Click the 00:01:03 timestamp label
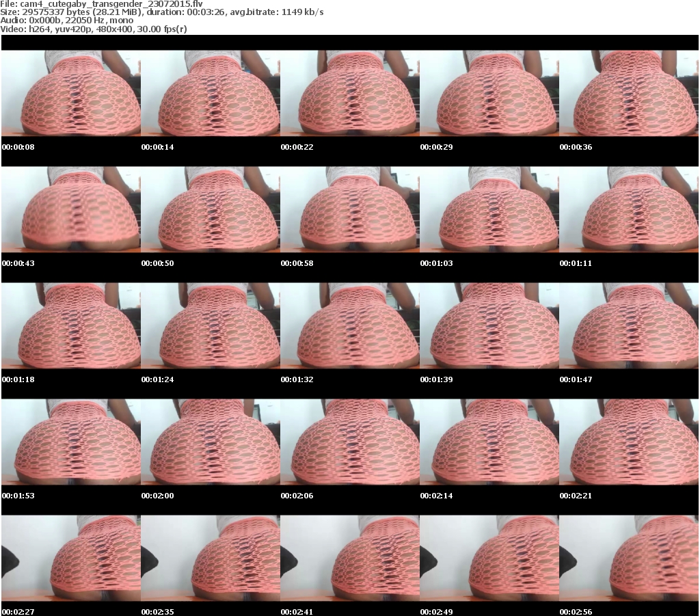 tap(437, 263)
